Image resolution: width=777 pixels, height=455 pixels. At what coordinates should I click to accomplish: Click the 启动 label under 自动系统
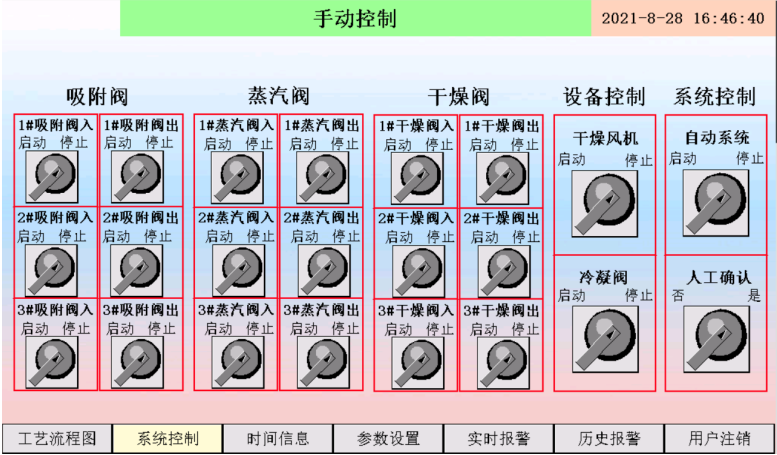click(683, 159)
